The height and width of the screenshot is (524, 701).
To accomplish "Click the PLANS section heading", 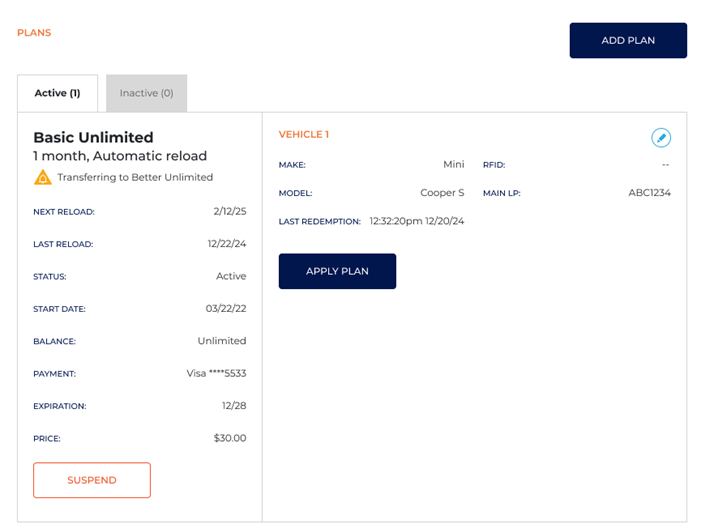I will click(34, 33).
